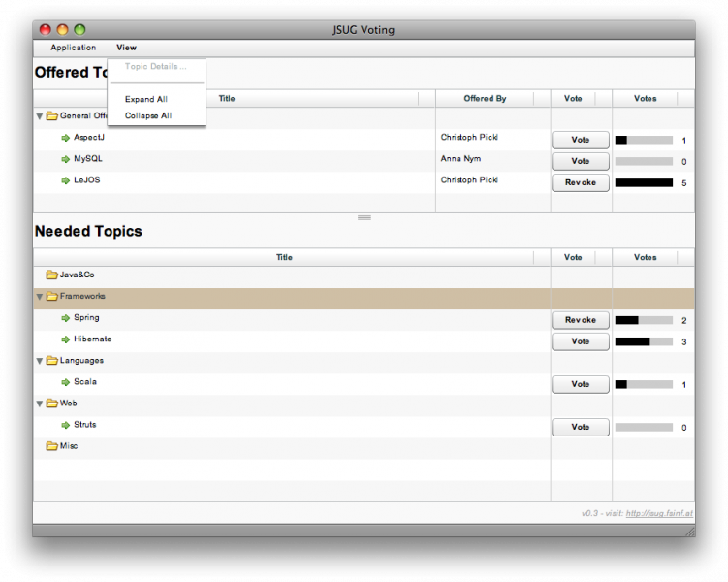Click the split pane divider handle
The image size is (728, 582).
pyautogui.click(x=364, y=217)
